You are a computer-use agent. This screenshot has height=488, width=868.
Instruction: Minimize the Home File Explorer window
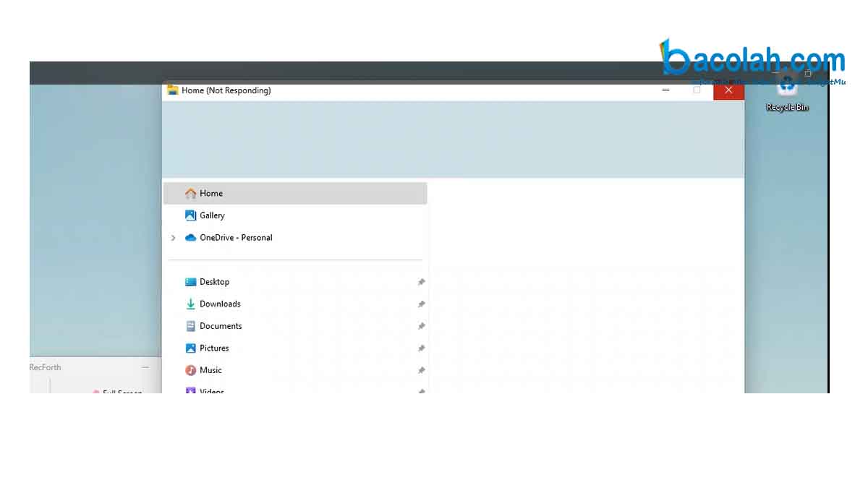(666, 90)
